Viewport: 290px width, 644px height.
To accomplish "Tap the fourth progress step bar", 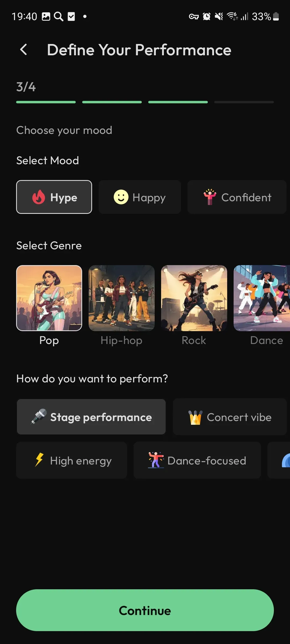I will [244, 102].
